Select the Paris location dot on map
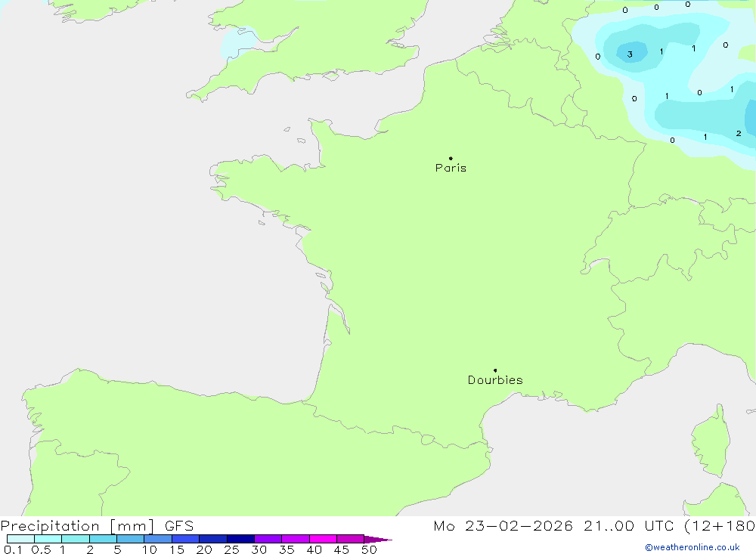The width and height of the screenshot is (756, 554). [451, 158]
